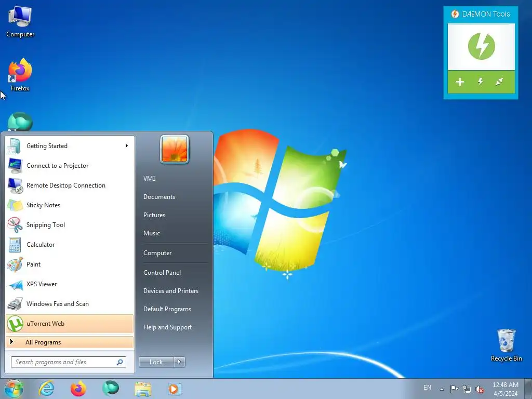Open the XPS Viewer icon
The height and width of the screenshot is (399, 532).
pos(15,285)
